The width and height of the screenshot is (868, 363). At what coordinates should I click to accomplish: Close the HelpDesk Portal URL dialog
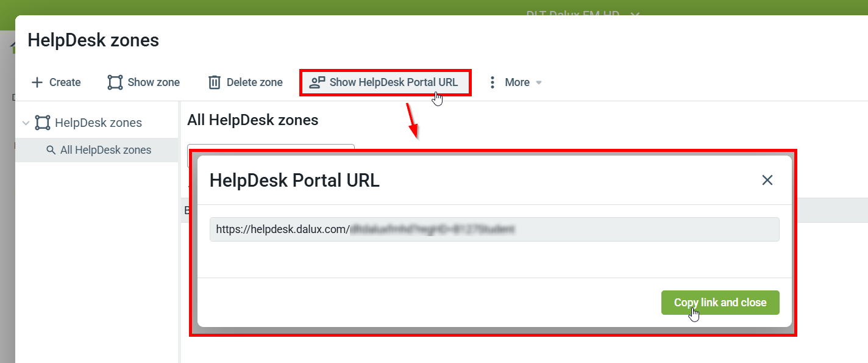point(767,180)
